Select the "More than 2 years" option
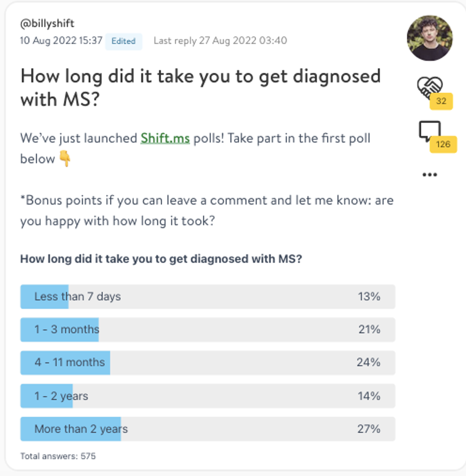The image size is (466, 476). (208, 429)
